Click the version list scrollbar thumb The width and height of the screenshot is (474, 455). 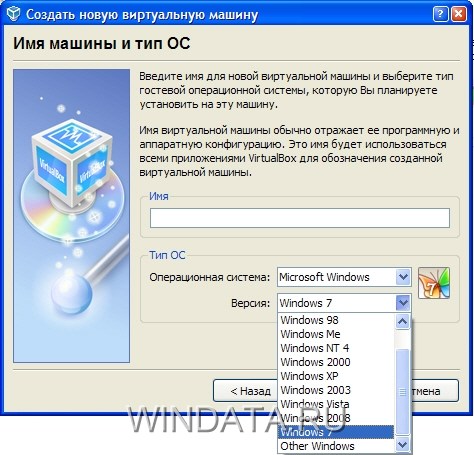coord(403,391)
